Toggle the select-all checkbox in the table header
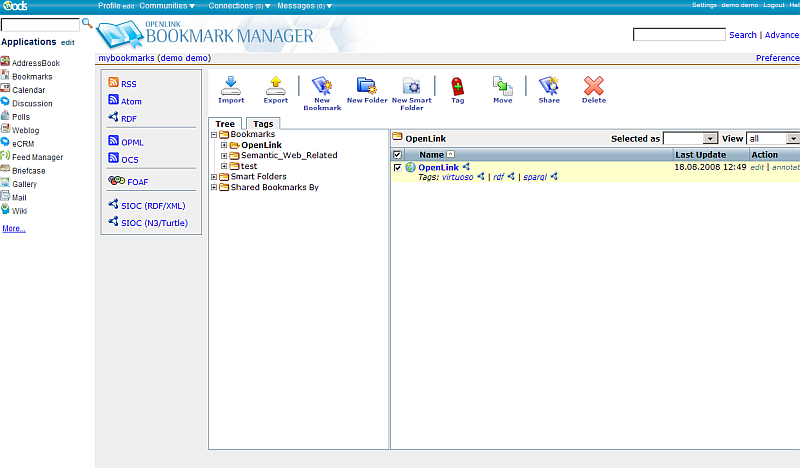This screenshot has width=800, height=468. [x=398, y=155]
